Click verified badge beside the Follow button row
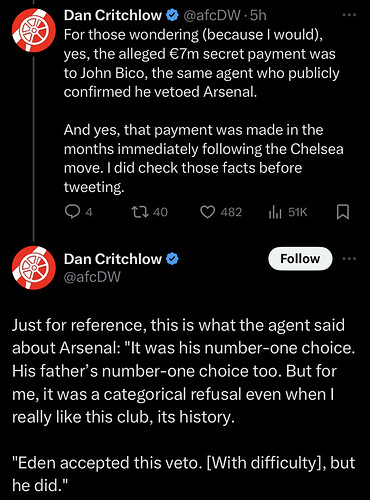Image resolution: width=370 pixels, height=500 pixels. [172, 259]
